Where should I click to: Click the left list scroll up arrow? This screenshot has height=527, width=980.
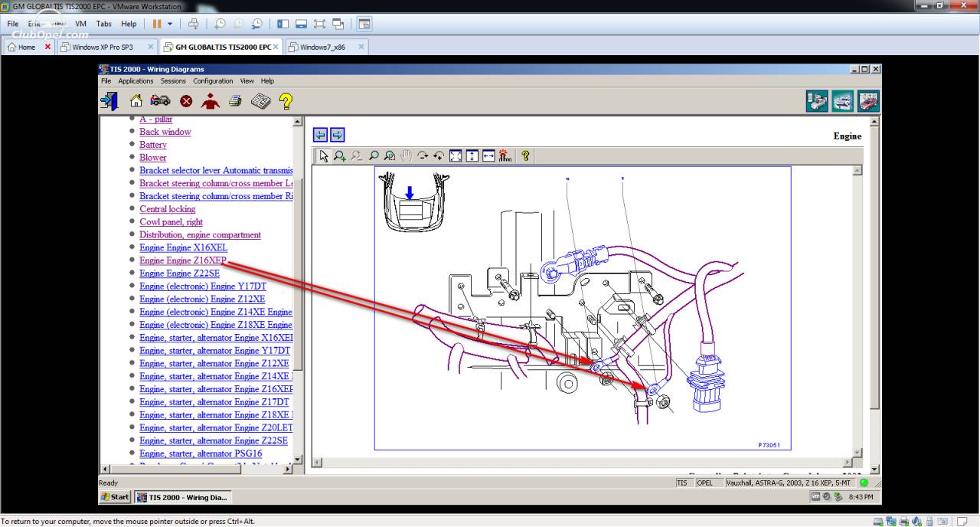click(x=298, y=121)
